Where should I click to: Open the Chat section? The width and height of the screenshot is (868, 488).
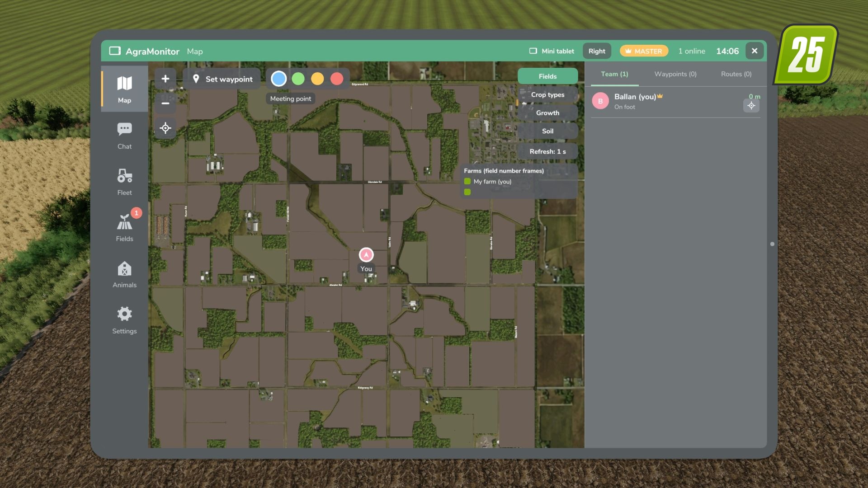tap(124, 136)
